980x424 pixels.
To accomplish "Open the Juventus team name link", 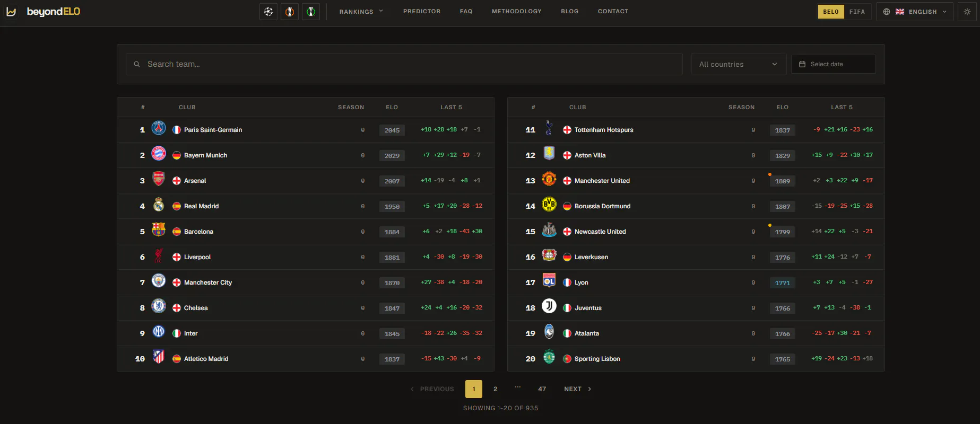I will point(588,308).
